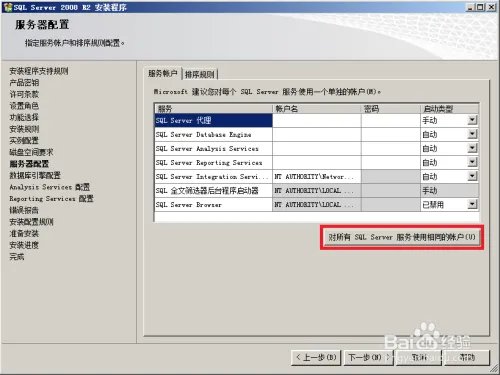This screenshot has height=375, width=500.
Task: Click 数据库引擎配置 step in sidebar
Action: [x=35, y=175]
